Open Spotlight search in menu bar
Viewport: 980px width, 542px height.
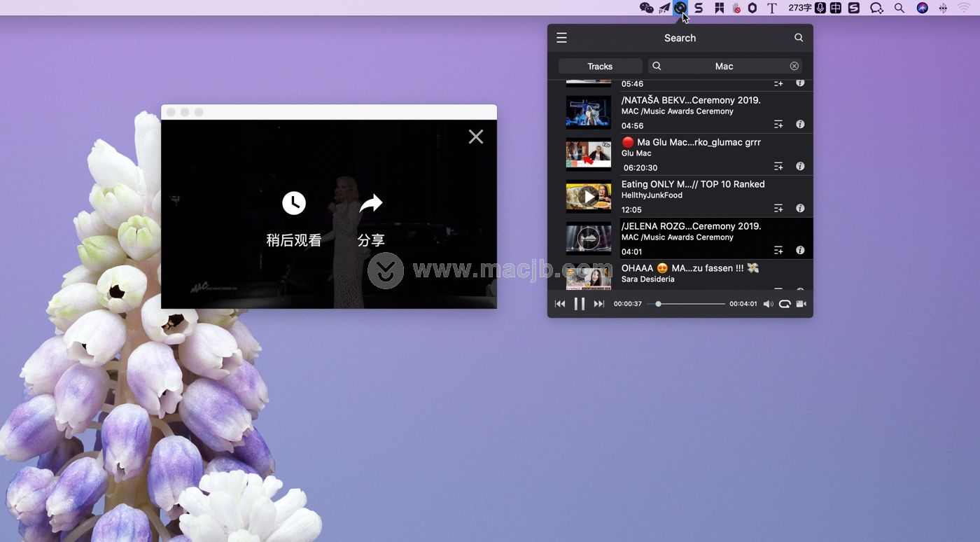click(899, 8)
